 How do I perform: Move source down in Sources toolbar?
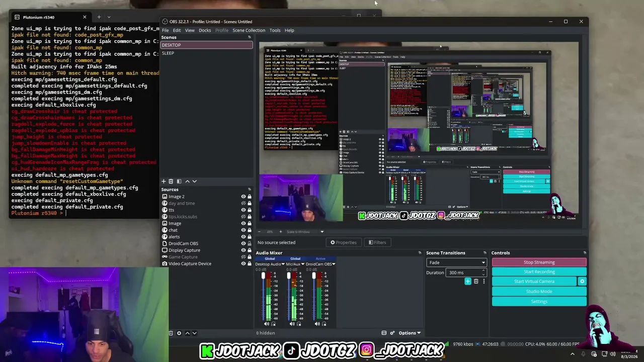pyautogui.click(x=195, y=333)
